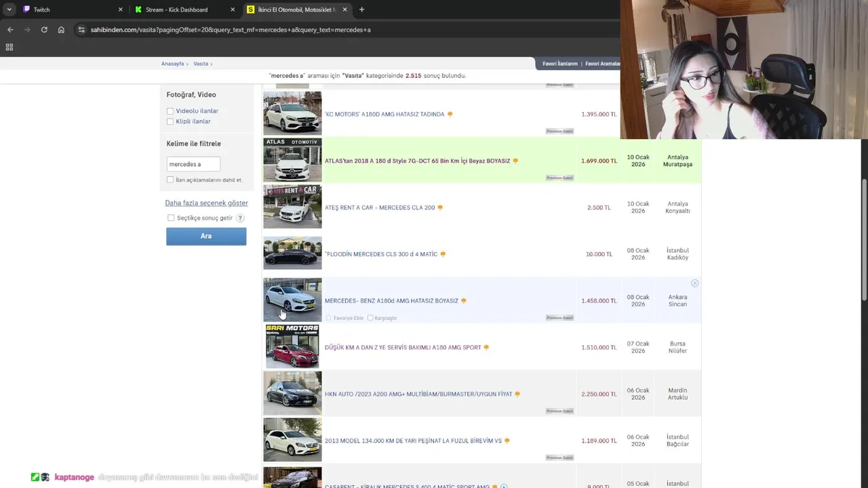The width and height of the screenshot is (868, 488).
Task: Click the 1.699.000 TL price
Action: click(599, 161)
